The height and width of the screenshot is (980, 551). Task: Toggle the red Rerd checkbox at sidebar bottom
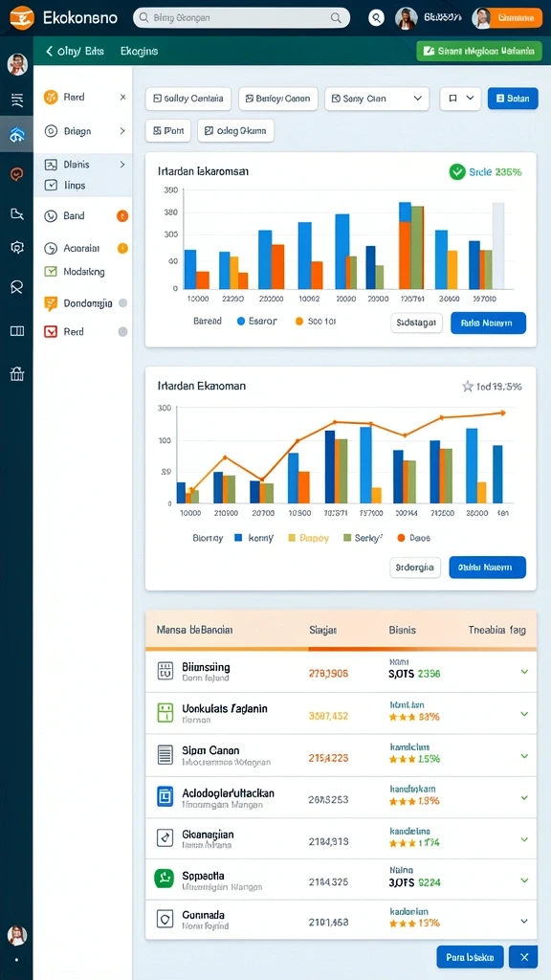(x=51, y=332)
